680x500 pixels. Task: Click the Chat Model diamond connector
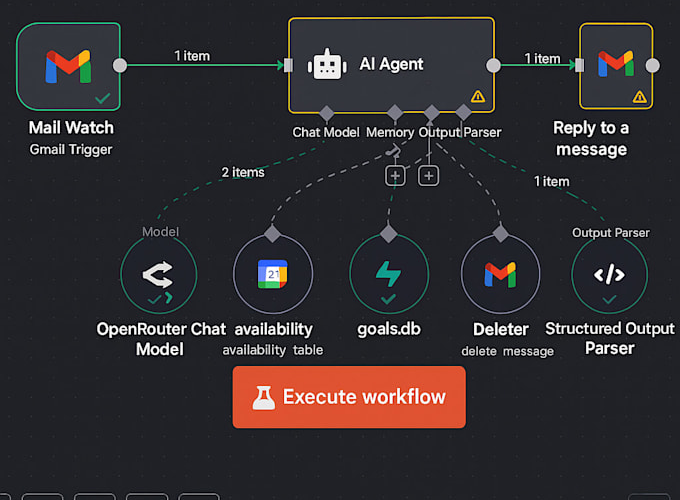click(x=326, y=112)
